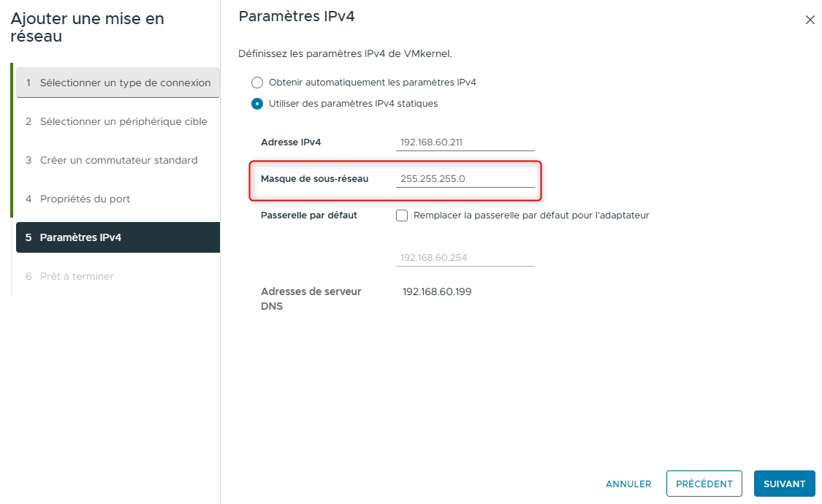Click the 'Paramètres IPv4' page heading at top
The image size is (822, 504).
click(x=297, y=16)
